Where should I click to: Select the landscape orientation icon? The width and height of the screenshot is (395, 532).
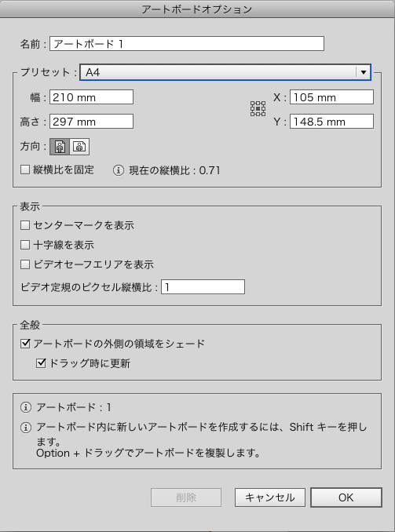pos(79,147)
